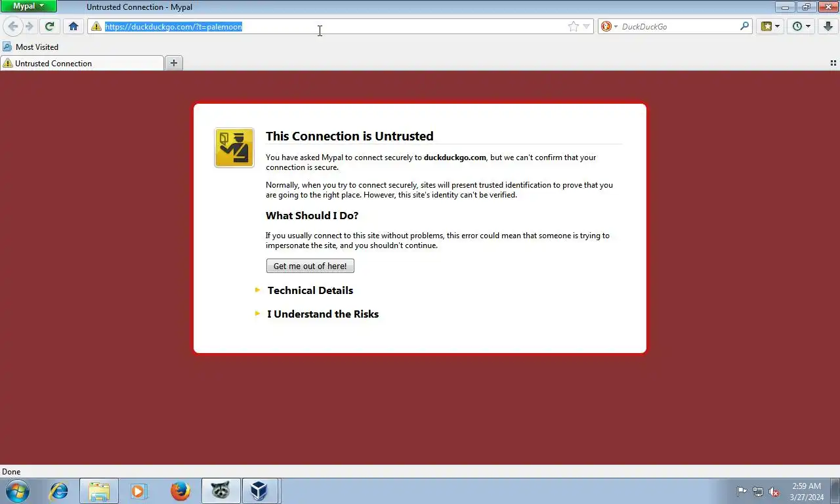The height and width of the screenshot is (504, 840).
Task: Reload the current page
Action: [x=49, y=26]
